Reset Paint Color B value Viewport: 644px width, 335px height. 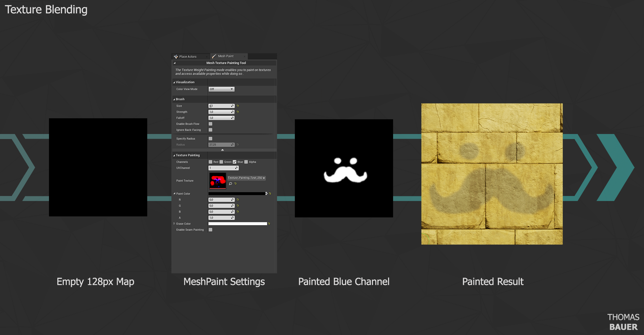coord(237,212)
